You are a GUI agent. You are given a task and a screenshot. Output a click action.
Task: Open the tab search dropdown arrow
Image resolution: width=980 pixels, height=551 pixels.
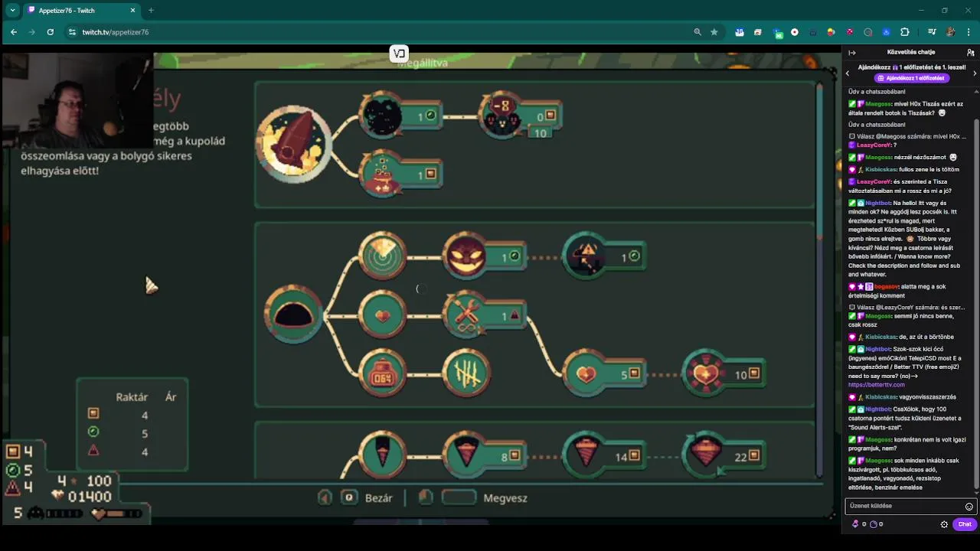(x=12, y=10)
